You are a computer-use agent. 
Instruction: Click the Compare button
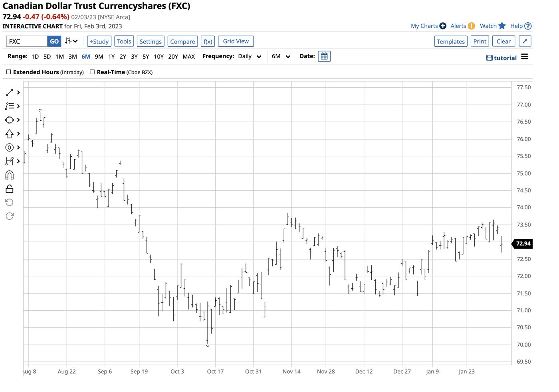coord(183,41)
